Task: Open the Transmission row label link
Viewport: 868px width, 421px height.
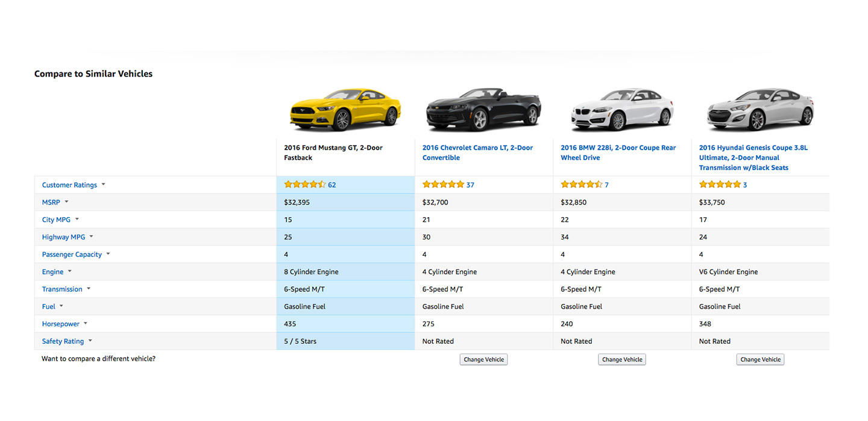Action: tap(62, 290)
